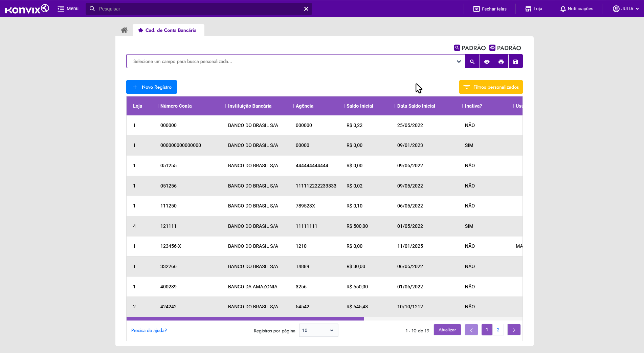Open Filtros personalizados
Viewport: 644px width, 353px height.
[491, 87]
